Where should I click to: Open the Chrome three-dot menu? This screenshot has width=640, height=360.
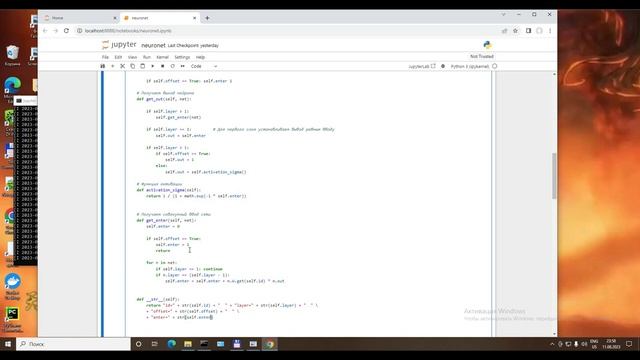click(x=550, y=31)
